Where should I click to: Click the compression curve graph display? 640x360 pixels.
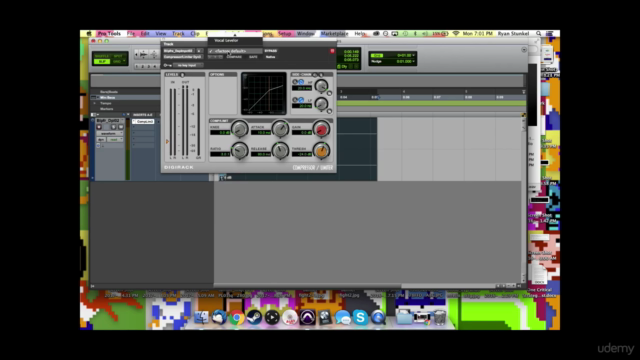coord(264,93)
